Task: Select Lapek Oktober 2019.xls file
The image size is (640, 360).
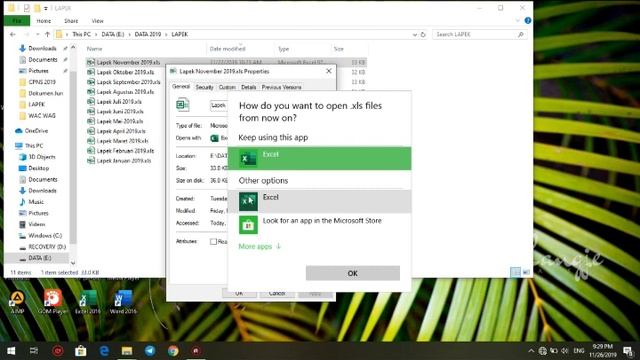Action: (x=125, y=72)
